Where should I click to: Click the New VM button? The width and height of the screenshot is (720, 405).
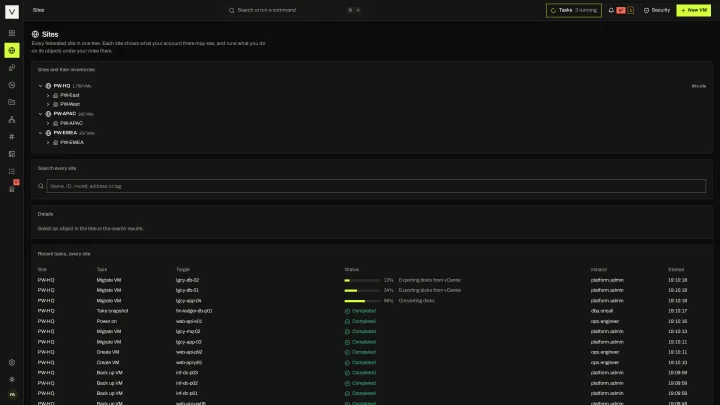pyautogui.click(x=693, y=10)
